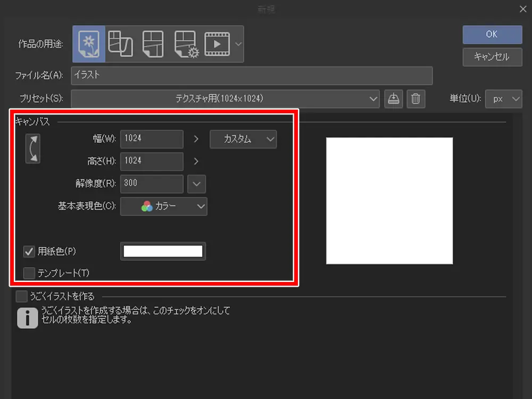Select the Animation work purpose icon
This screenshot has height=399, width=532.
click(x=217, y=44)
